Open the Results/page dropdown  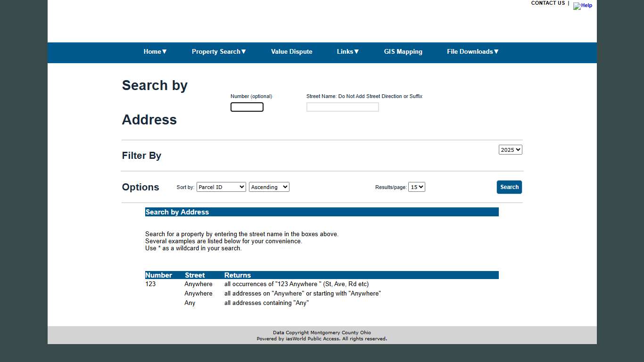(417, 187)
